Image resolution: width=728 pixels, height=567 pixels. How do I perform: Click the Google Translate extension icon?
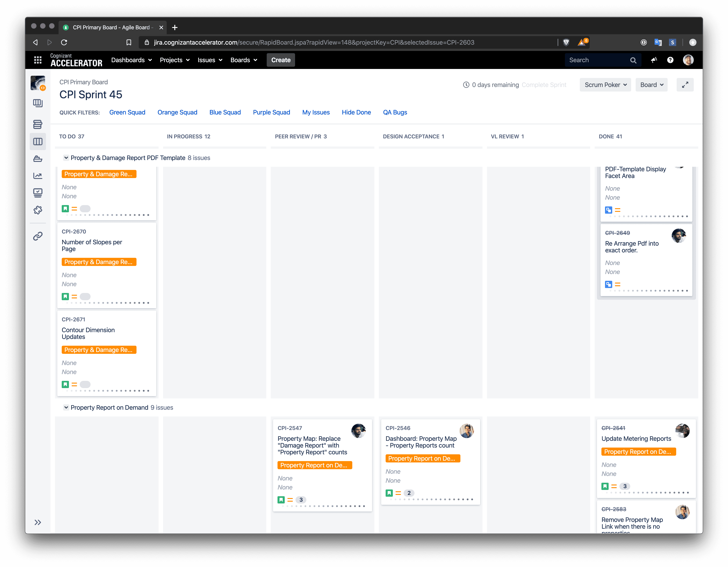658,42
